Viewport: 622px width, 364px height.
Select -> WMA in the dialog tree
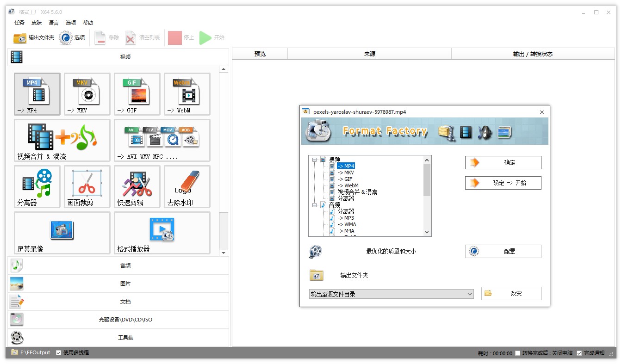point(347,224)
